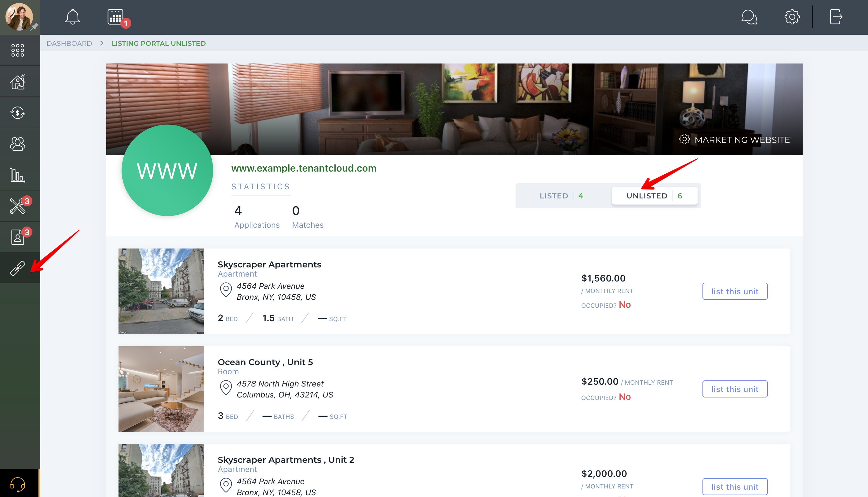Viewport: 868px width, 497px height.
Task: Open the apps grid menu in sidebar
Action: tap(18, 50)
